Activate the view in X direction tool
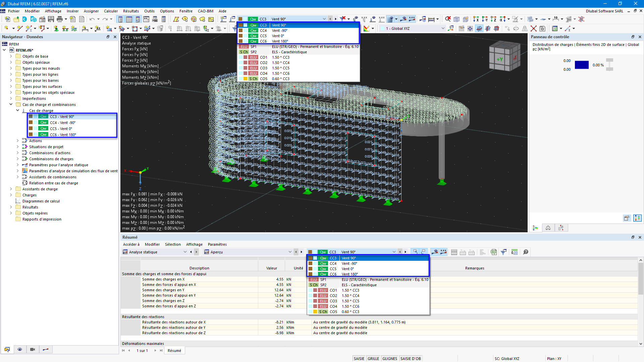The width and height of the screenshot is (644, 362). [x=476, y=19]
